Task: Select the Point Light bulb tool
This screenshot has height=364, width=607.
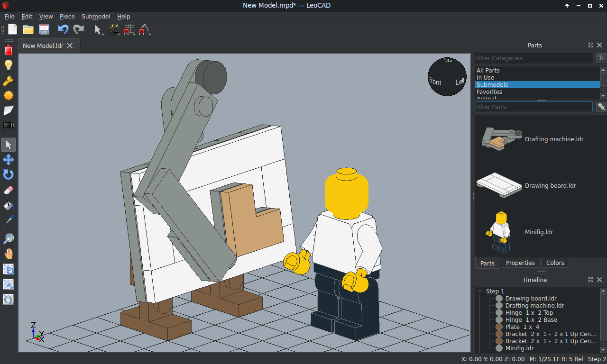Action: pos(9,65)
